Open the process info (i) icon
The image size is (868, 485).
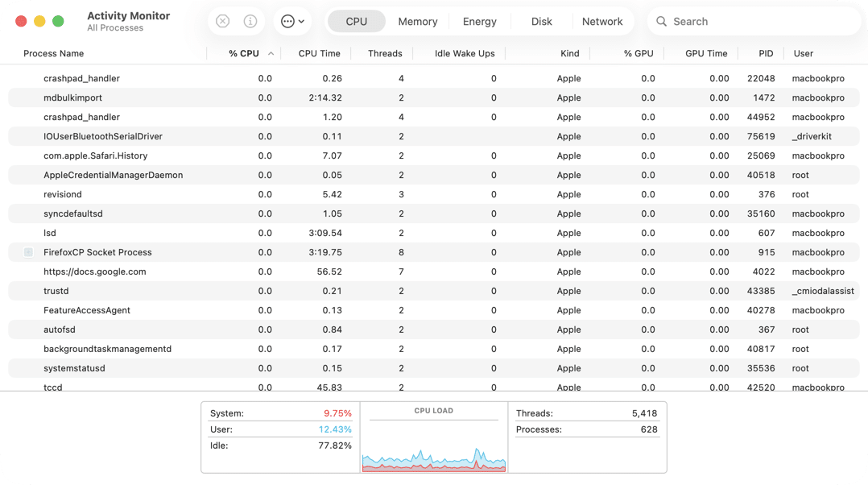pos(250,21)
